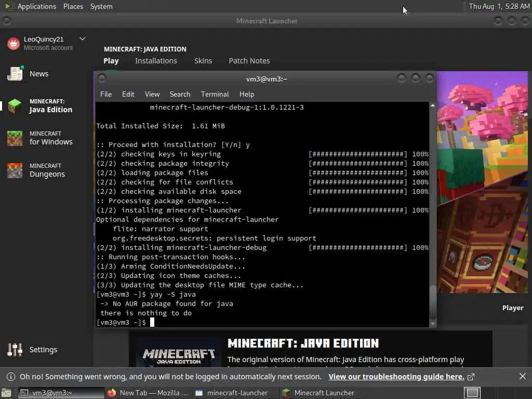
Task: Click the info icon on error banner
Action: [x=11, y=377]
